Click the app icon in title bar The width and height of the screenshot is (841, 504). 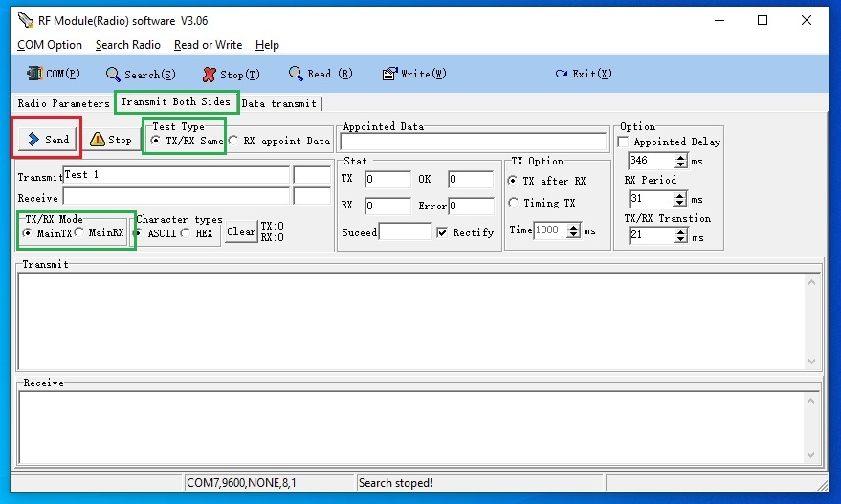[x=25, y=20]
